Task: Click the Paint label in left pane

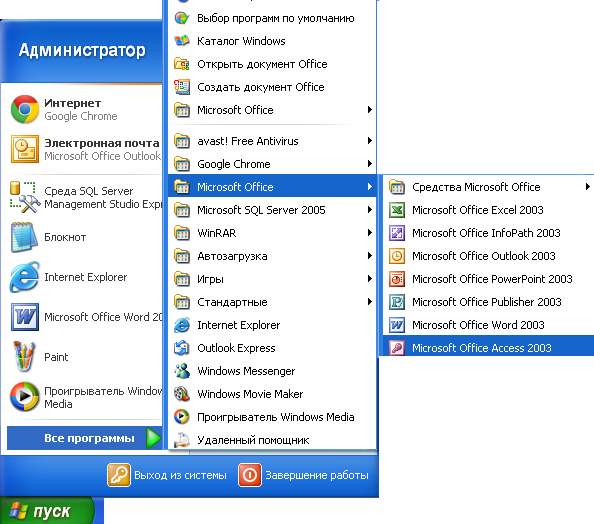Action: click(56, 357)
